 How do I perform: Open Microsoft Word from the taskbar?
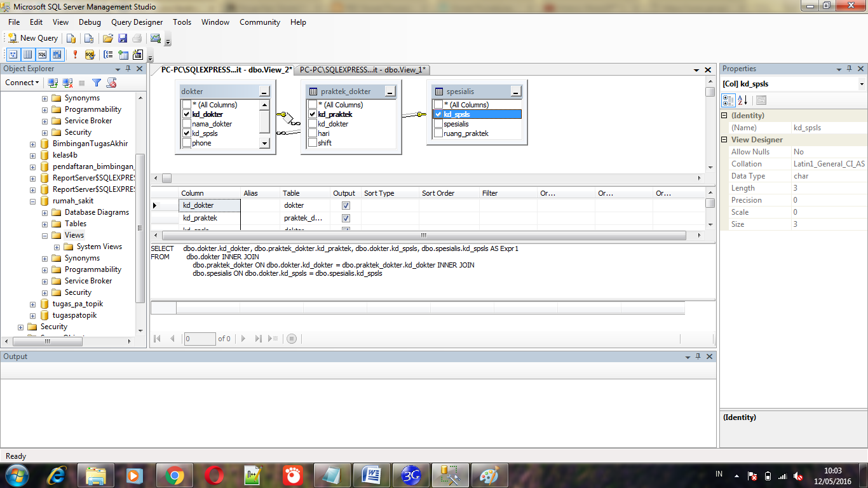(x=371, y=475)
